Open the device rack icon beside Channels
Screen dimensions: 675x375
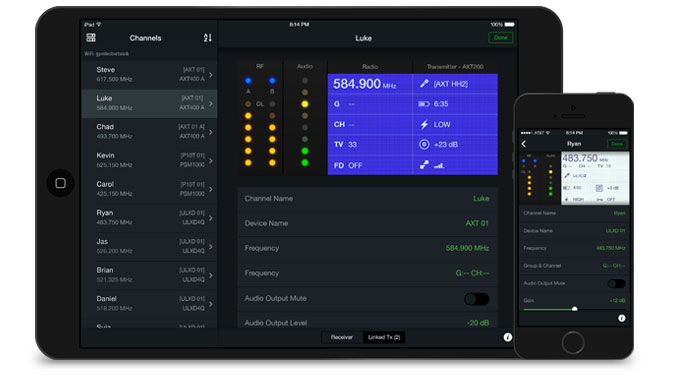(x=91, y=38)
